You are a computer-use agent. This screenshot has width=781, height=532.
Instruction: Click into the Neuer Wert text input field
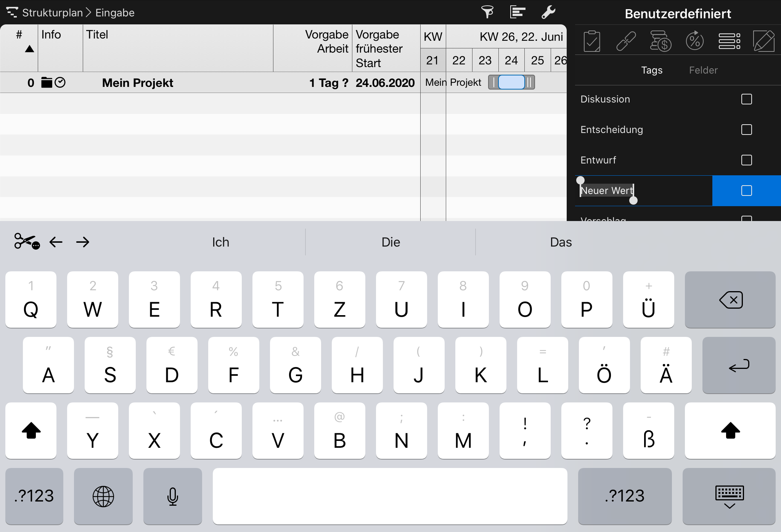pos(641,191)
